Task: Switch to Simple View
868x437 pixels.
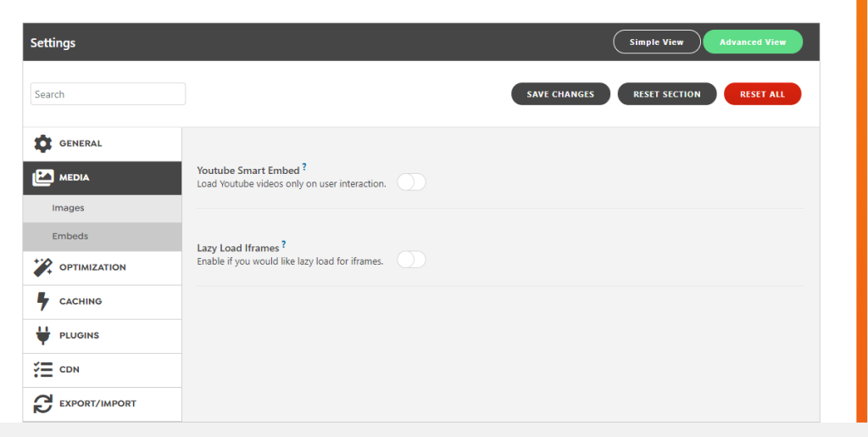Action: [657, 42]
